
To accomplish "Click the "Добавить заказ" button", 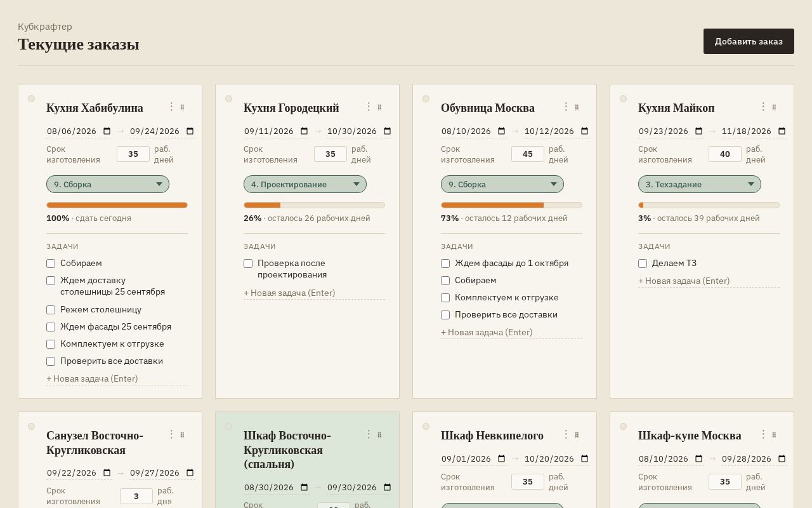I will 749,41.
